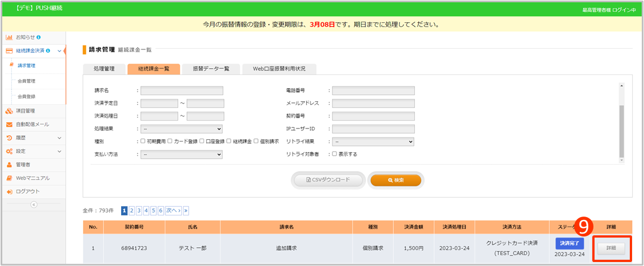Enable the 継続課金 type checkbox
This screenshot has width=644, height=266.
pyautogui.click(x=229, y=142)
